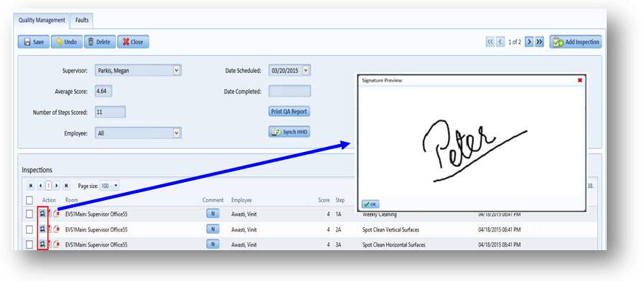Click OK in Signature Preview dialog
Image resolution: width=644 pixels, height=281 pixels.
(370, 204)
